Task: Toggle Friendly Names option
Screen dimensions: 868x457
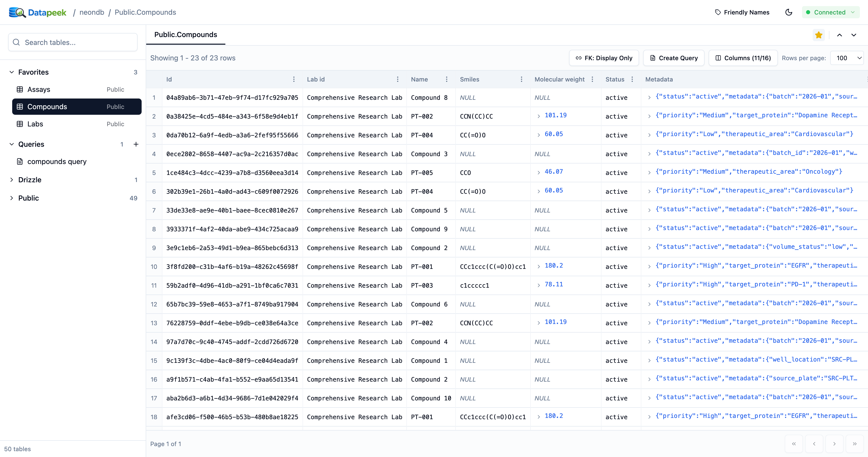Action: (742, 12)
